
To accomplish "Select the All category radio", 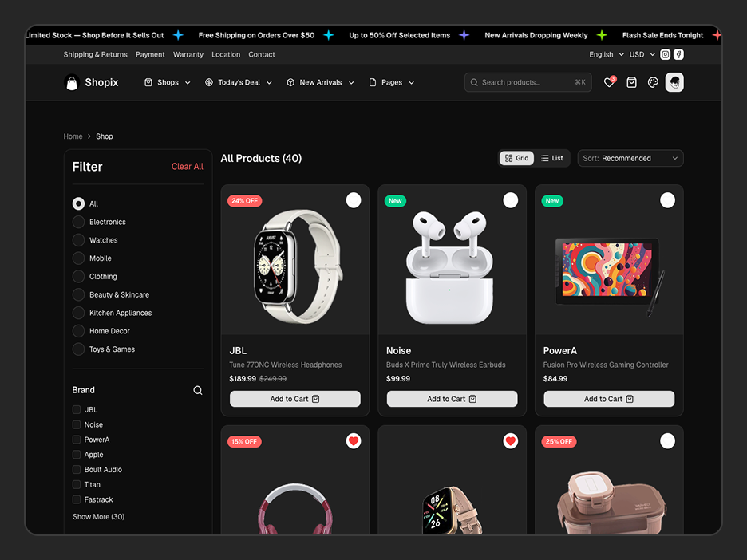I will click(x=78, y=203).
